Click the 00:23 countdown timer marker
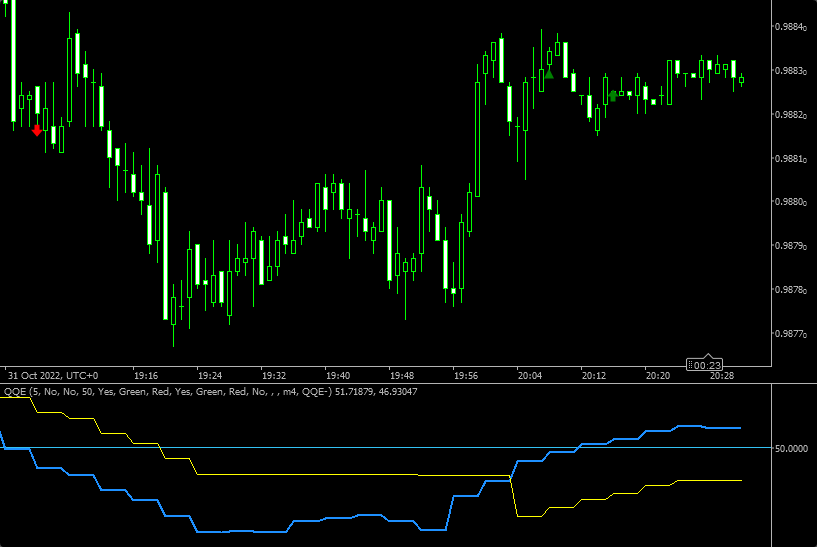The height and width of the screenshot is (547, 817). click(x=707, y=365)
